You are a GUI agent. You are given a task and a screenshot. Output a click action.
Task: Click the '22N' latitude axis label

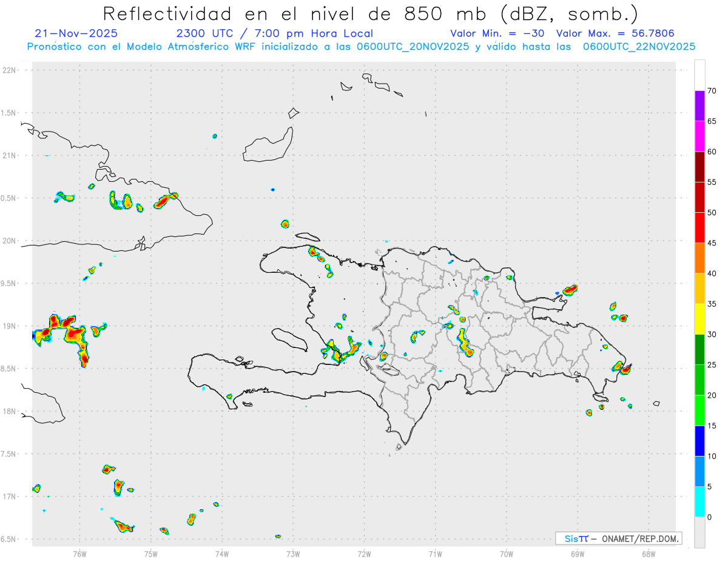(10, 70)
